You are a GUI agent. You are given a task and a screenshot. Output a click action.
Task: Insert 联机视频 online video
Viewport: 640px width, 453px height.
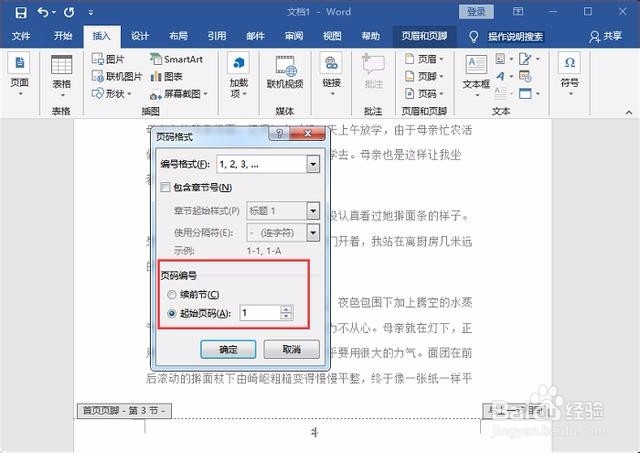(285, 73)
